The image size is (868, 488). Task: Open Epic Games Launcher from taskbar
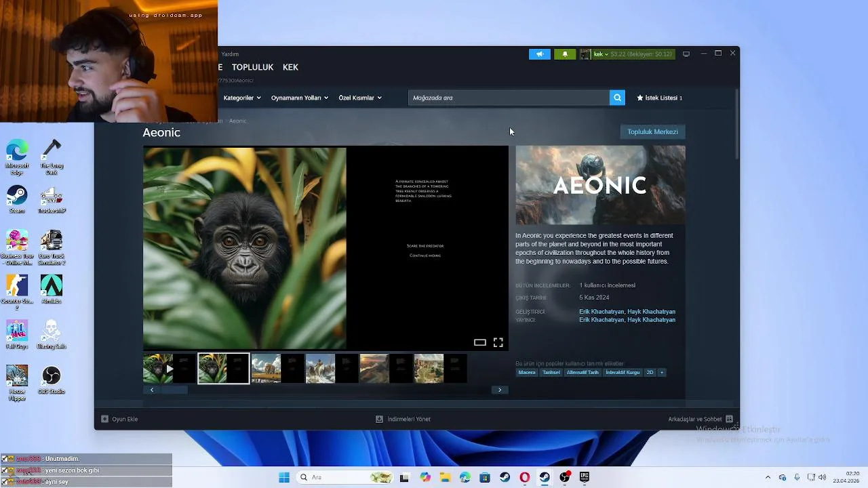click(585, 477)
